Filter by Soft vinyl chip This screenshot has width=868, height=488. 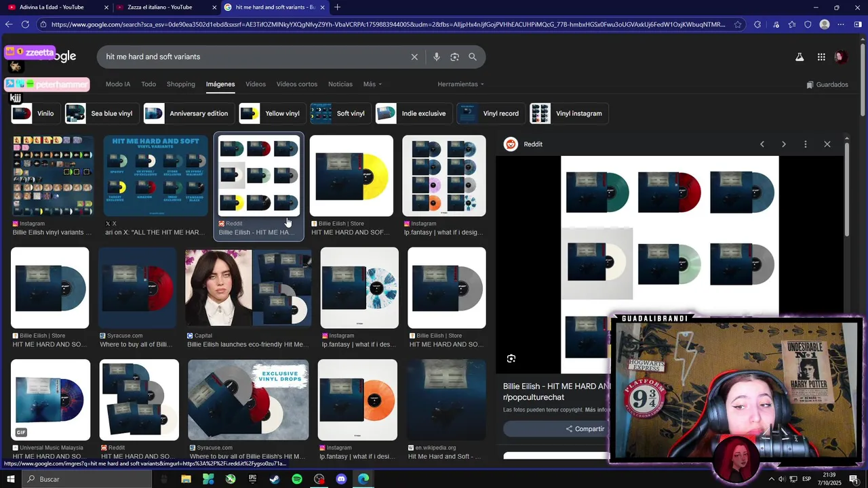point(340,113)
